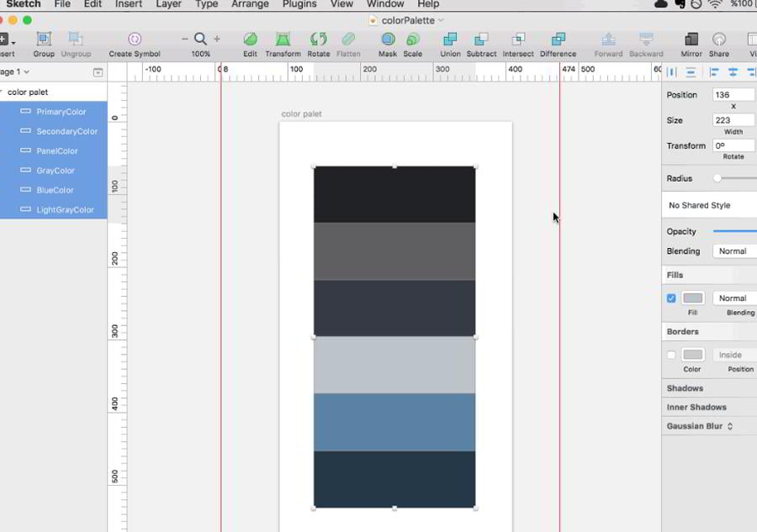Click the Rotate tool icon
The height and width of the screenshot is (532, 757).
pyautogui.click(x=319, y=40)
